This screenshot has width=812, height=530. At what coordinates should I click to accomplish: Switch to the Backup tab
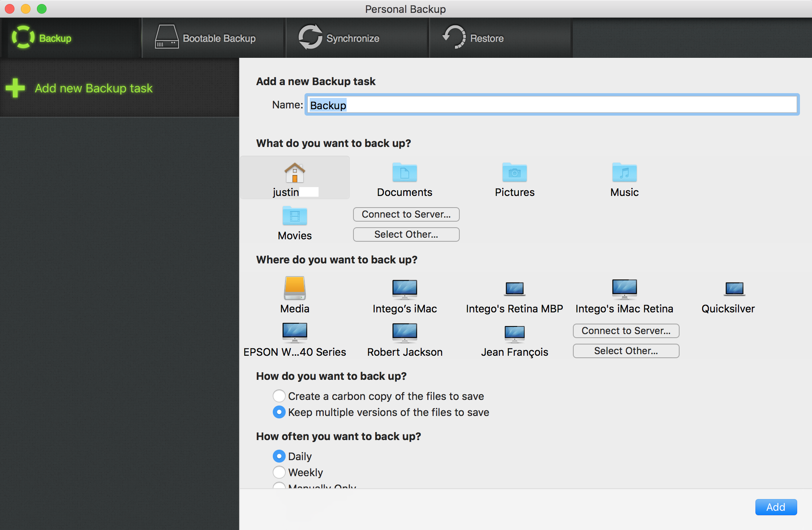pos(71,38)
